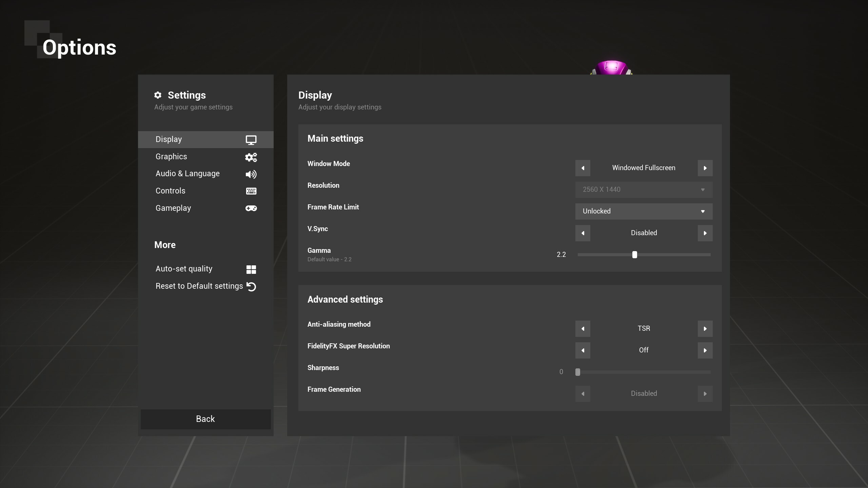
Task: Open the Frame Rate Limit dropdown
Action: (644, 211)
